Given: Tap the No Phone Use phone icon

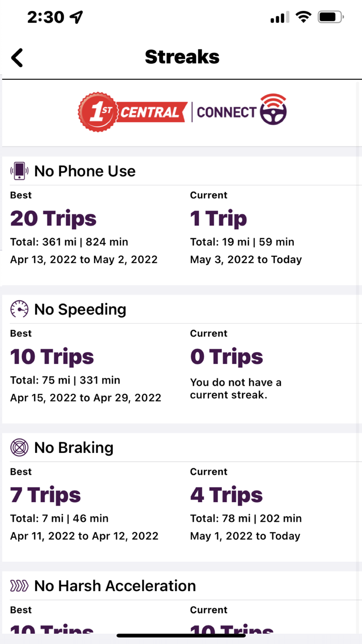Looking at the screenshot, I should click(19, 171).
